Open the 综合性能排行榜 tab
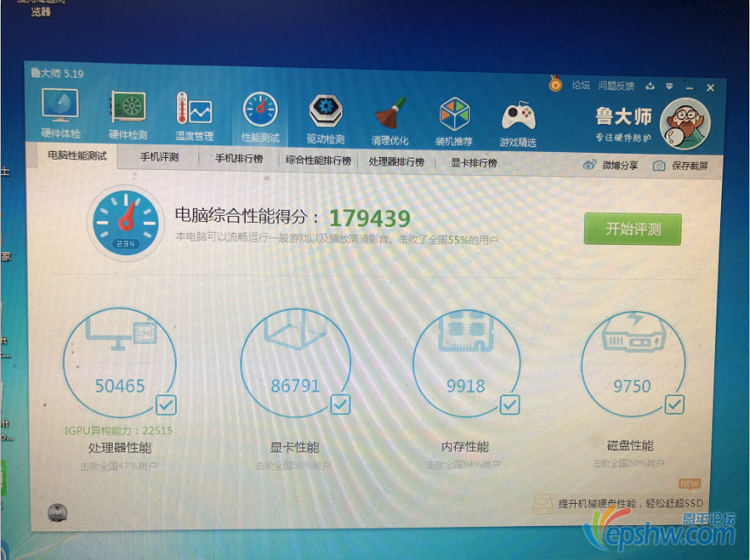750x560 pixels. [318, 160]
